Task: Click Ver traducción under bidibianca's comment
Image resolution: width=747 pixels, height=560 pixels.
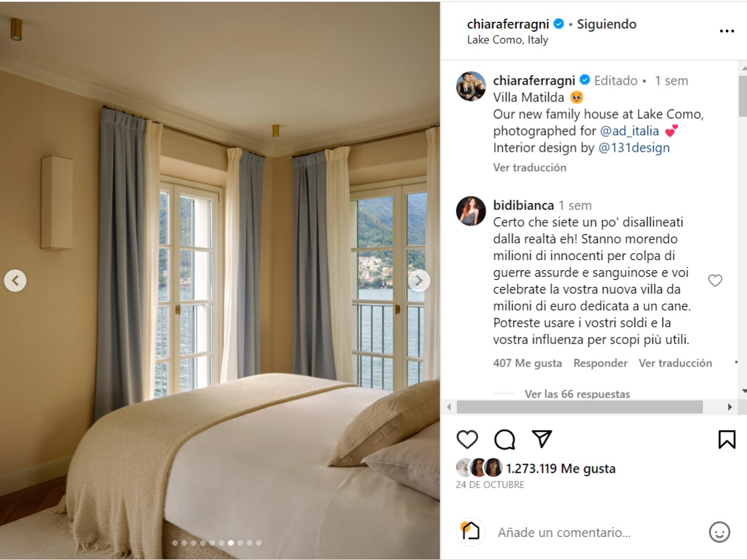Action: click(x=675, y=363)
